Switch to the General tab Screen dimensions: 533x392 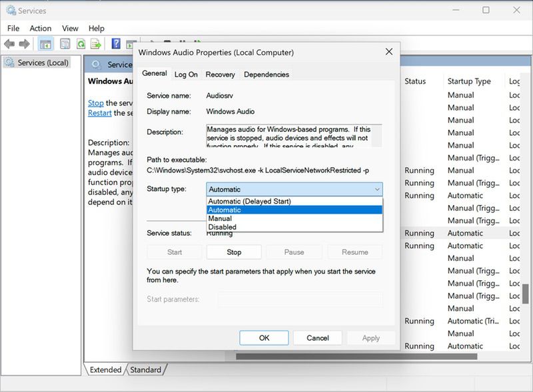point(155,73)
